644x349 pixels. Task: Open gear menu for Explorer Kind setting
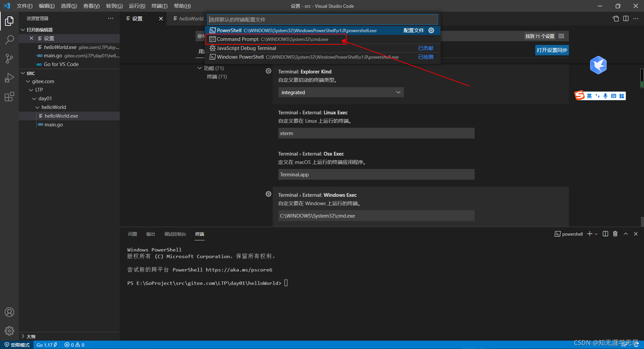(x=268, y=71)
